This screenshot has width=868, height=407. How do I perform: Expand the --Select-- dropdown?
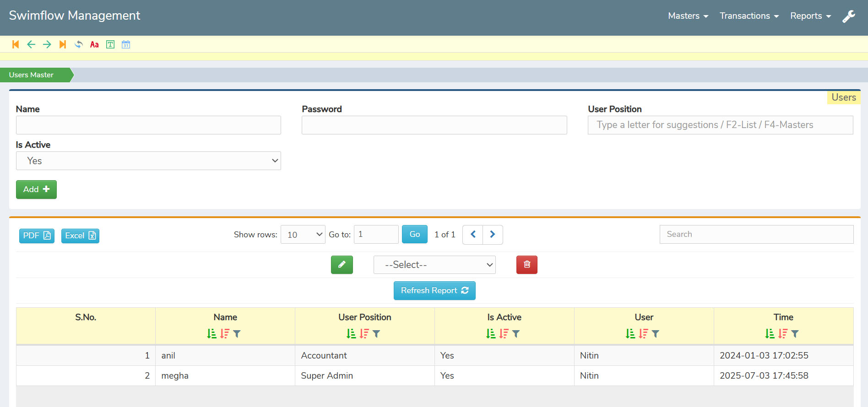(434, 265)
